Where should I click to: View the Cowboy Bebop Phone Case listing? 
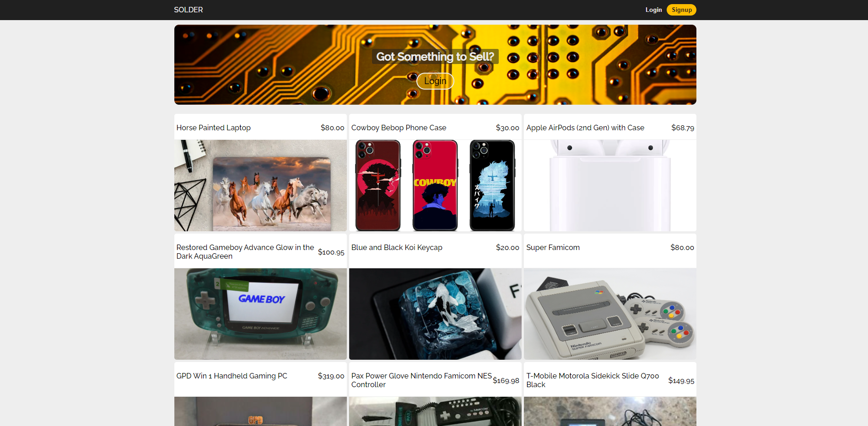pos(398,128)
